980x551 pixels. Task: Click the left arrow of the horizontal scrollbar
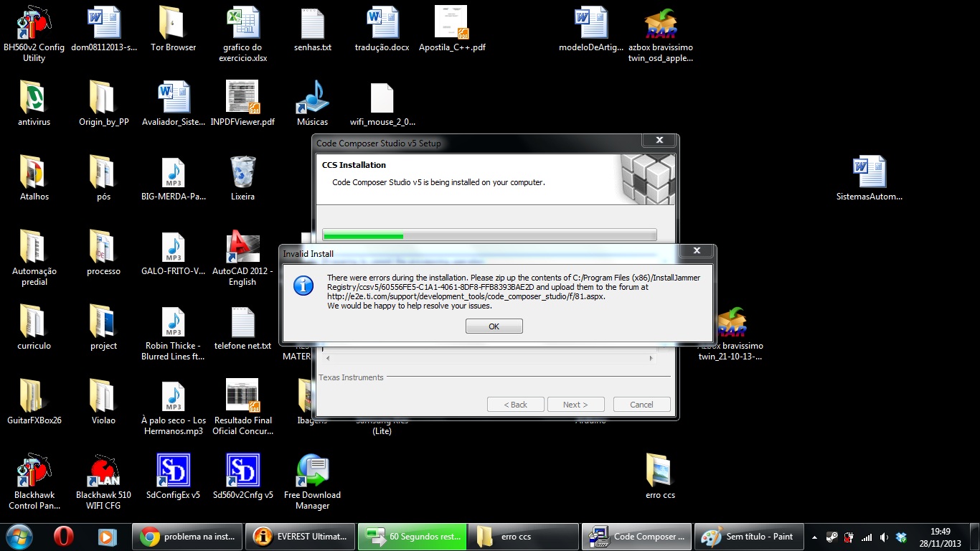[327, 358]
